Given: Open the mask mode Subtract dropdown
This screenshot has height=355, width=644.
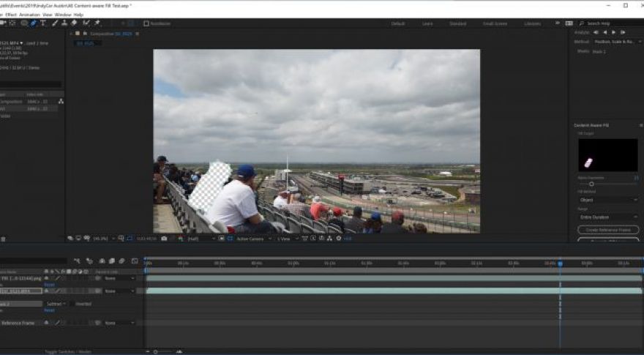Looking at the screenshot, I should (56, 304).
